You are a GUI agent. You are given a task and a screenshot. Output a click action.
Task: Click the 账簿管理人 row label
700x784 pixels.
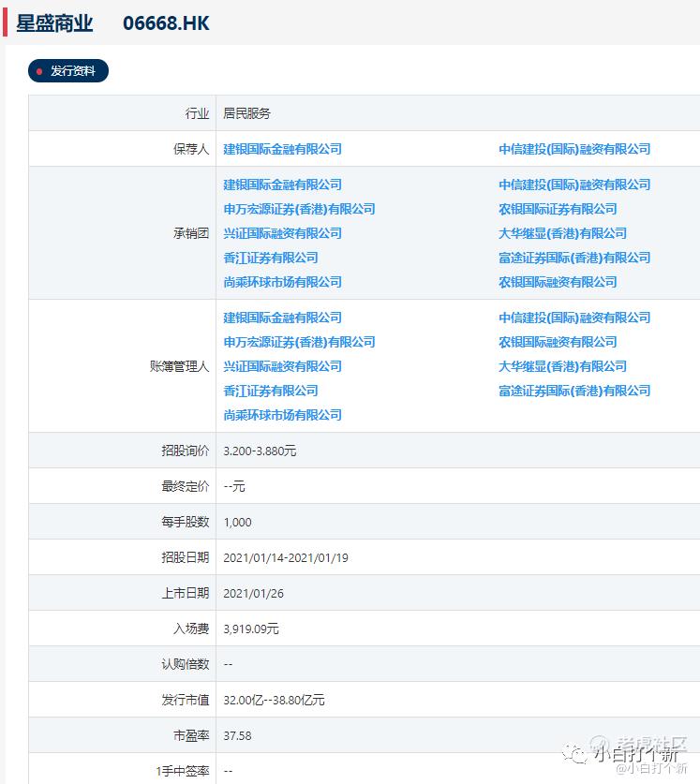tap(179, 366)
